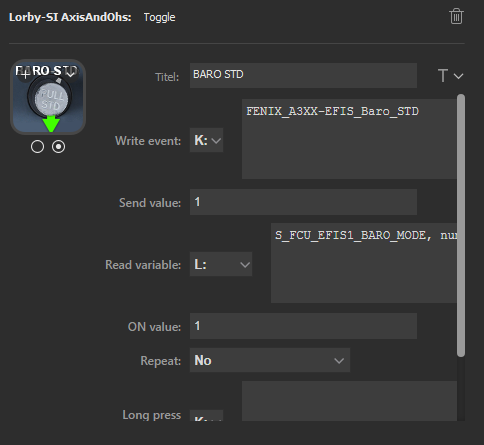Viewport: 484px width, 445px height.
Task: Click the Toggle action name label
Action: [x=159, y=17]
